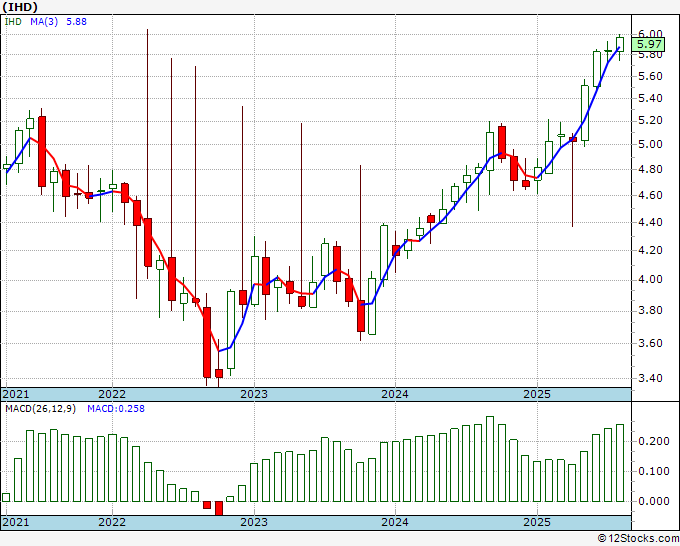Click the 4.80 price axis label
Image resolution: width=680 pixels, height=546 pixels.
tap(650, 169)
